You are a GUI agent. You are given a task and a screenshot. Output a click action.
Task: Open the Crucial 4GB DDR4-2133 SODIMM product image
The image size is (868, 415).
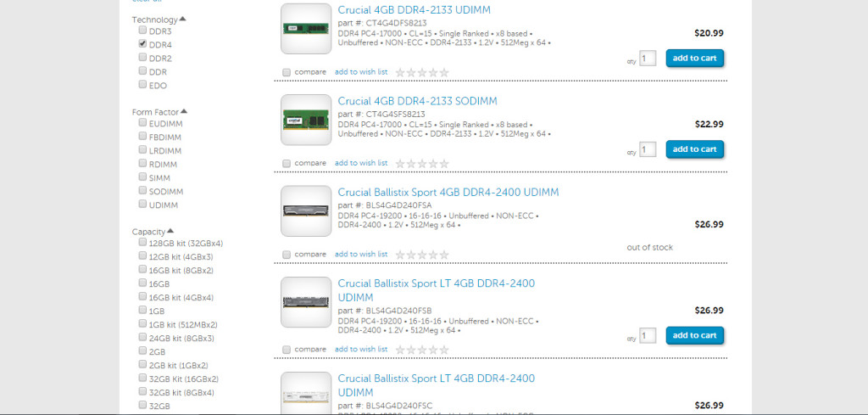click(306, 120)
